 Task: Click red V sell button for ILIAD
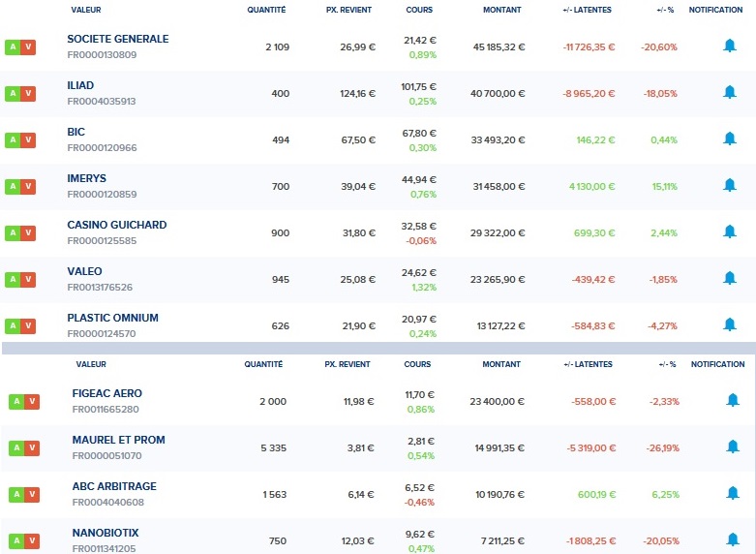point(28,94)
